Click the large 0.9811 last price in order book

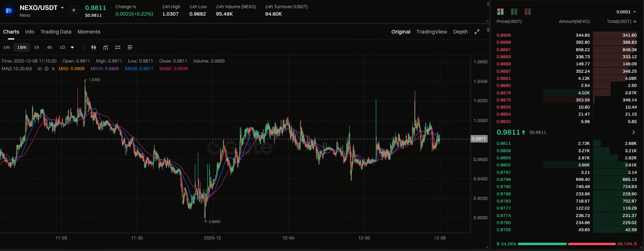click(508, 132)
